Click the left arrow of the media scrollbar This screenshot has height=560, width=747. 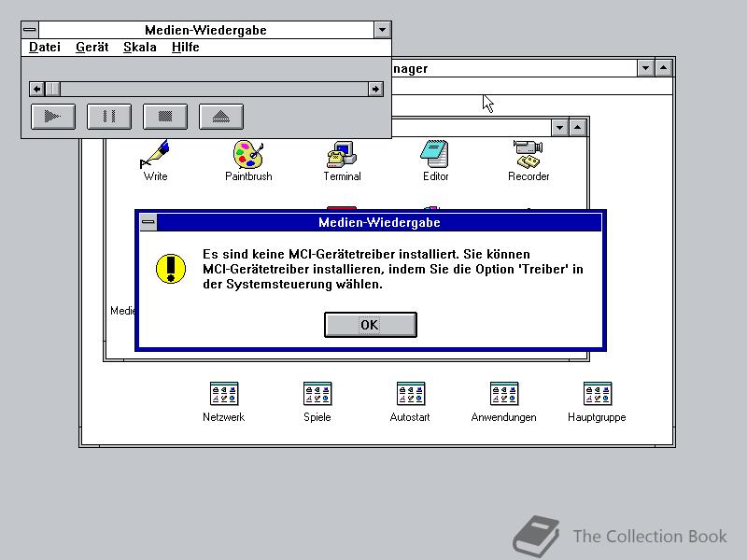[36, 89]
